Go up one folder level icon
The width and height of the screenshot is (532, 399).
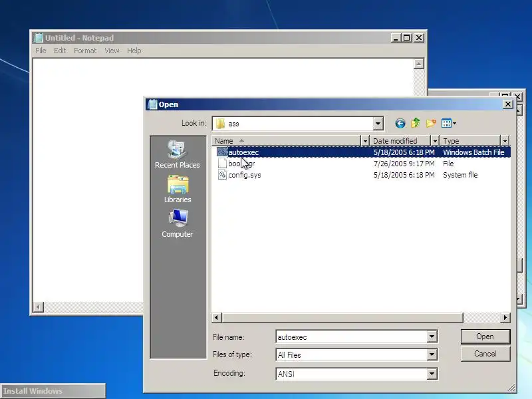click(x=415, y=123)
